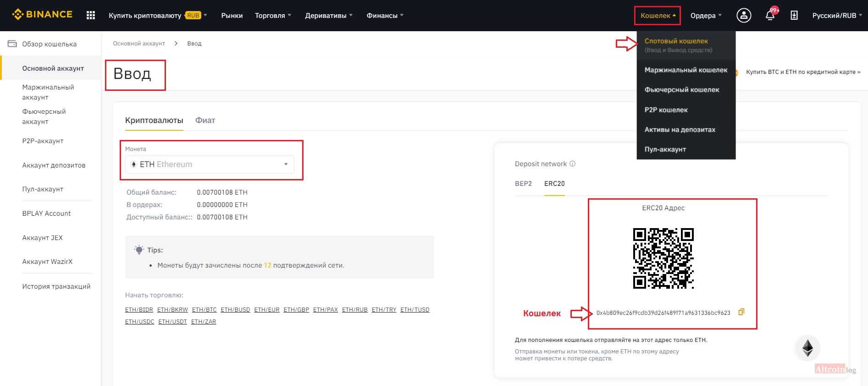Screen dimensions: 868x386
Task: Open the ETH Ethereum coin selector
Action: 210,164
